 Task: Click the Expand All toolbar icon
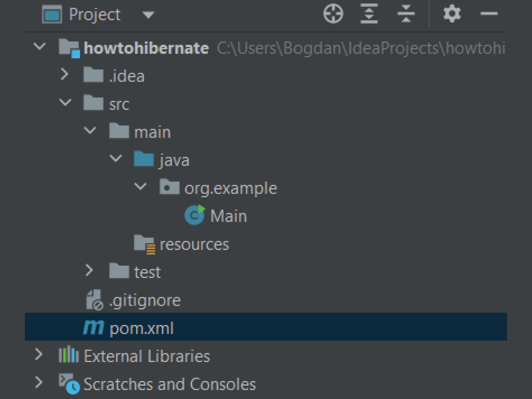369,14
